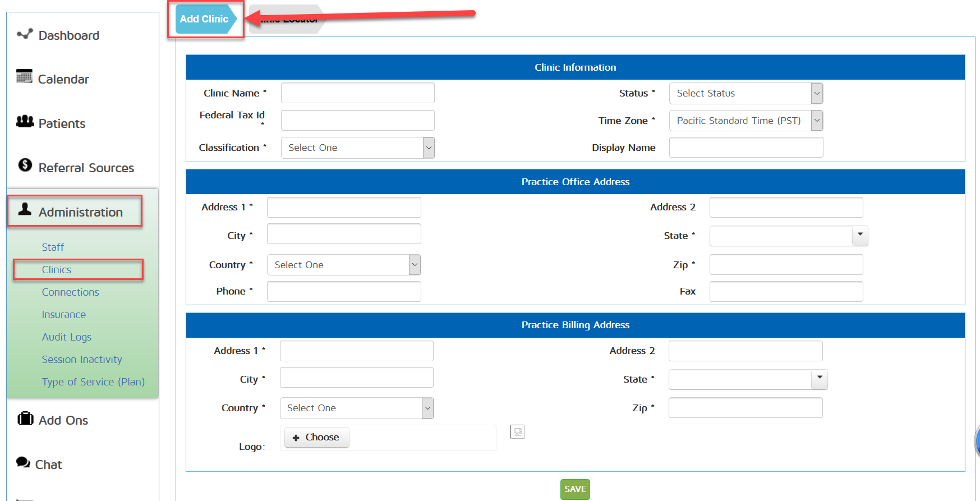Image resolution: width=980 pixels, height=501 pixels.
Task: Click the Choose logo upload button
Action: (316, 438)
